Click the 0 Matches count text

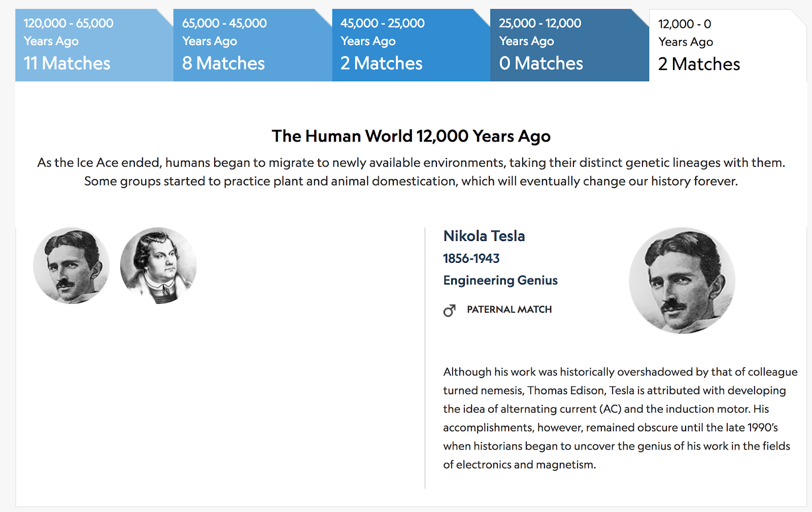[541, 63]
